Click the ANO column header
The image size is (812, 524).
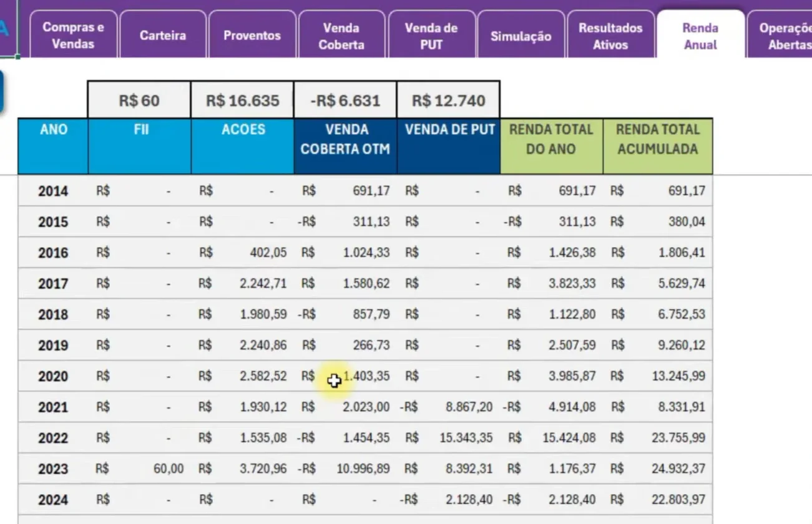tap(53, 146)
